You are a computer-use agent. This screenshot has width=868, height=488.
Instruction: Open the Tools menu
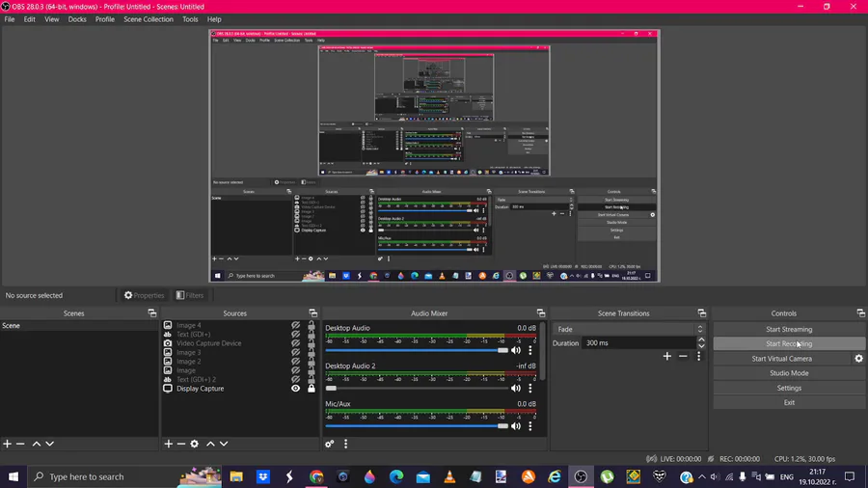(190, 19)
